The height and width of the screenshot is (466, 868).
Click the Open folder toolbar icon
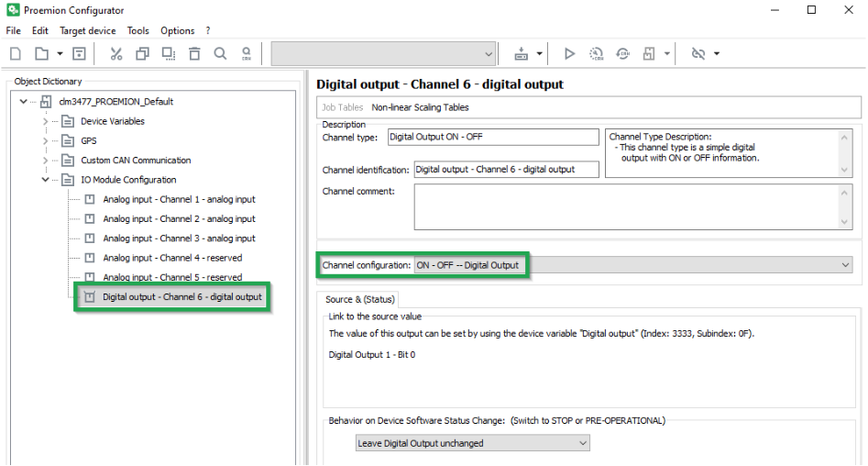[41, 54]
